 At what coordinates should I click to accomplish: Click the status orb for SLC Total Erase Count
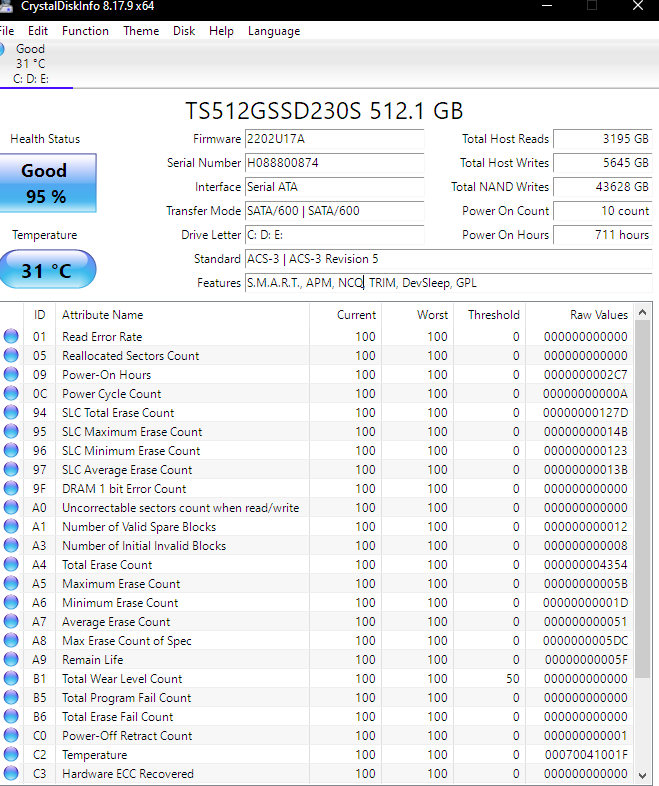pos(11,412)
